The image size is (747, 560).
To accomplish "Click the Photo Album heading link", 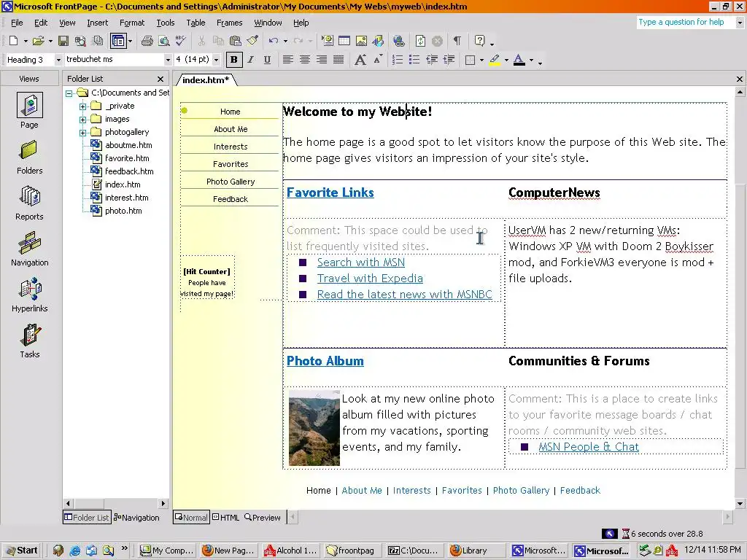I will click(x=325, y=361).
